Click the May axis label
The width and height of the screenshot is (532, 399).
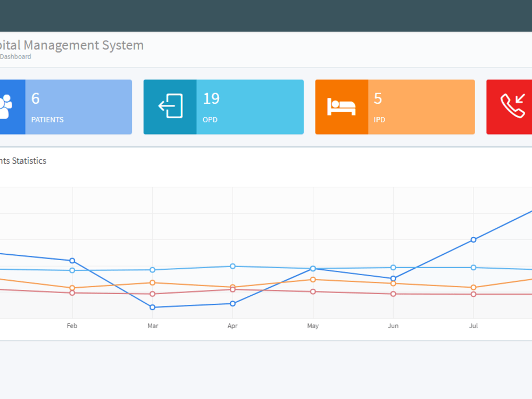tap(313, 326)
